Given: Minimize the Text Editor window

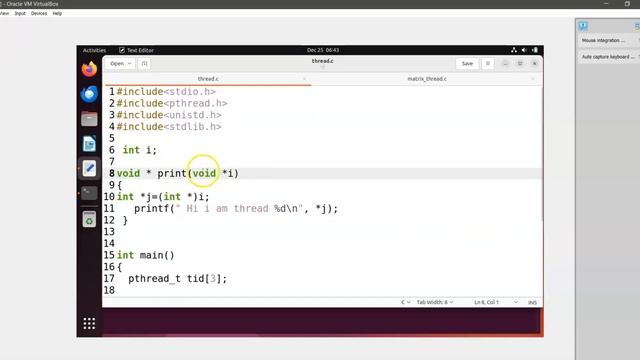Looking at the screenshot, I should tap(505, 64).
